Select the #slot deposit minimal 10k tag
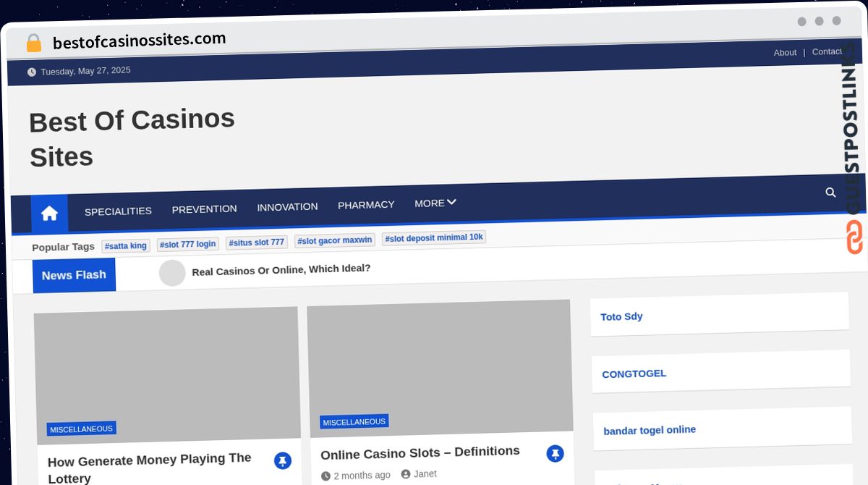This screenshot has height=485, width=868. click(x=434, y=238)
